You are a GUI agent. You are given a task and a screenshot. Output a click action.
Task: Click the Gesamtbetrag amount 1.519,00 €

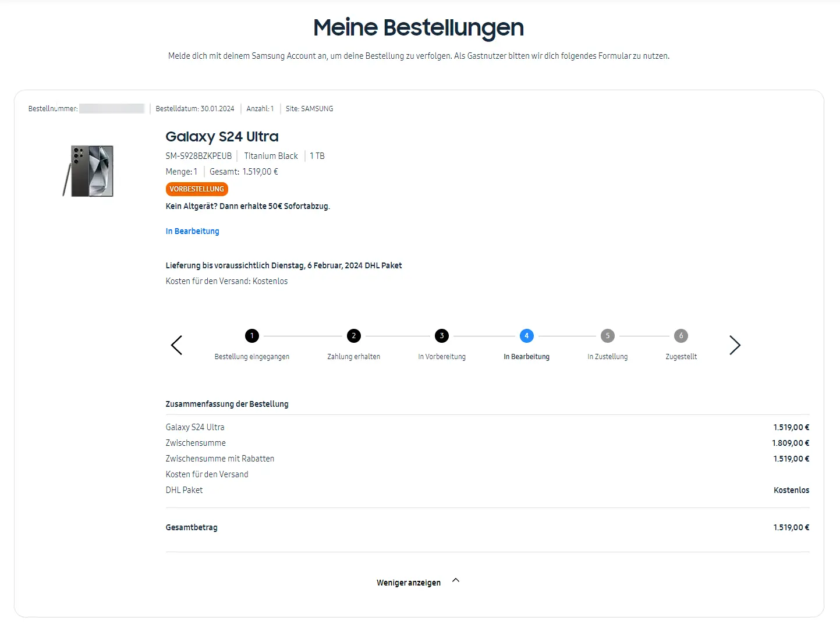click(x=791, y=527)
